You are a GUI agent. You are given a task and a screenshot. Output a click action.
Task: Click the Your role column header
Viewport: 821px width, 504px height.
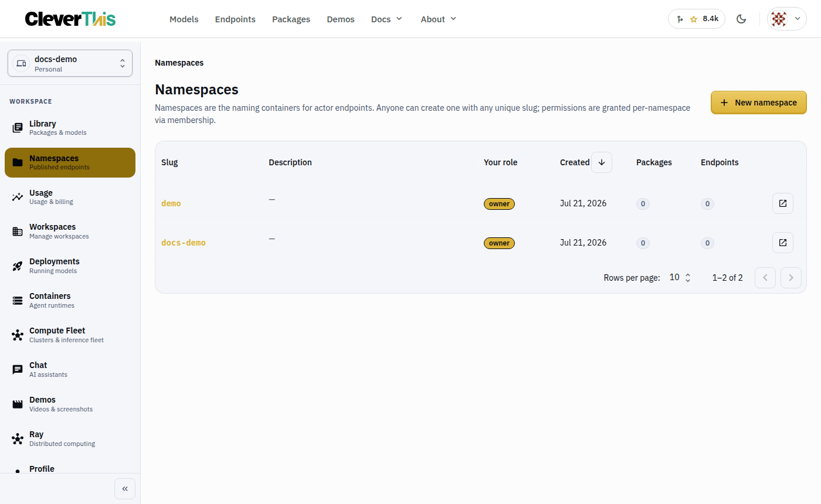(x=501, y=162)
